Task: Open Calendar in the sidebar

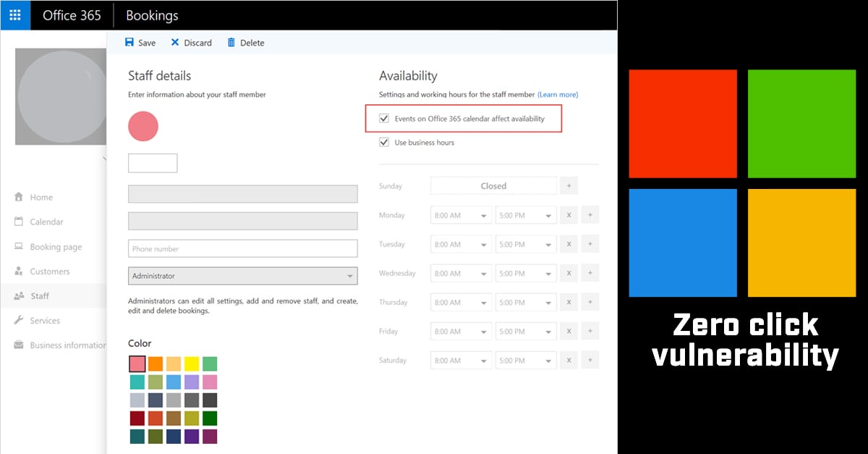Action: [x=46, y=222]
